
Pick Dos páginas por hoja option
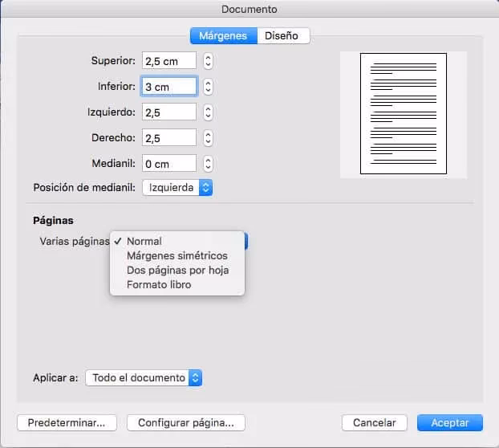(x=177, y=270)
